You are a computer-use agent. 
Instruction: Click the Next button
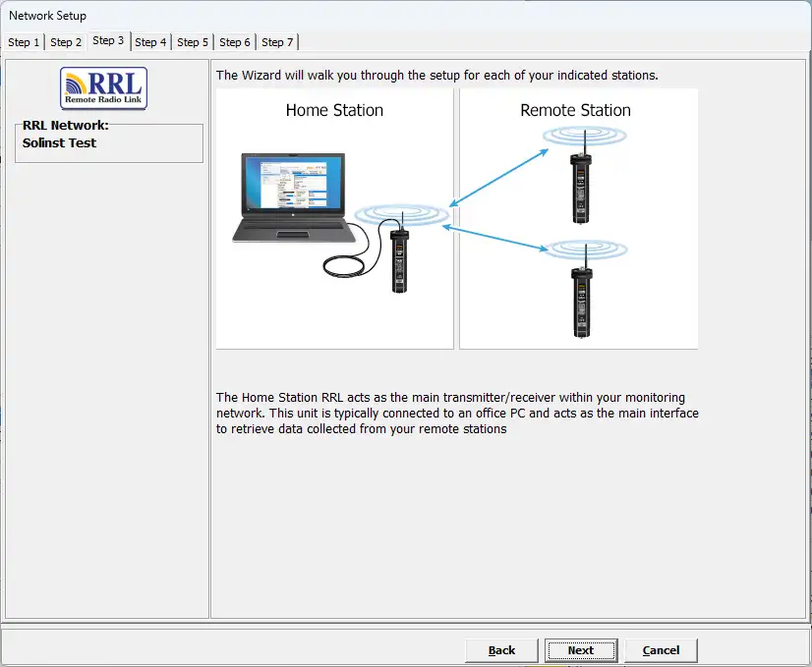pyautogui.click(x=581, y=650)
